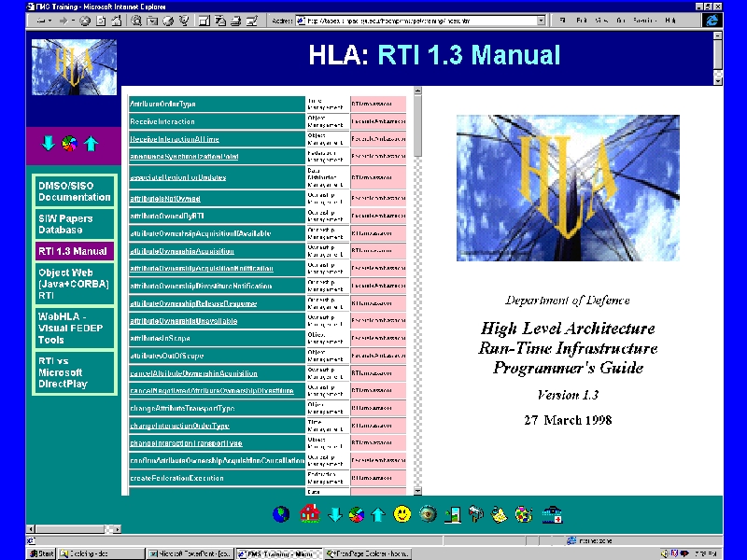Click the color wheel in bottom icon bar
The width and height of the screenshot is (747, 560).
click(356, 515)
